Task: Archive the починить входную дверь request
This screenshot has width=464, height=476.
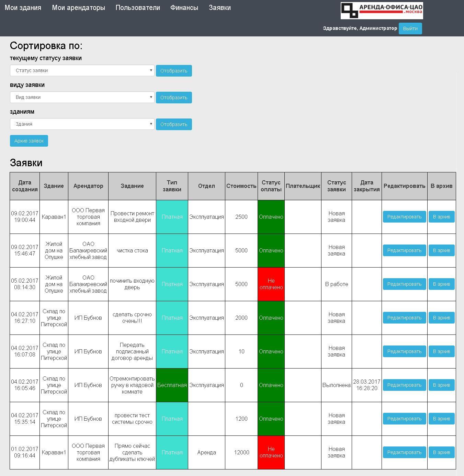Action: click(441, 284)
